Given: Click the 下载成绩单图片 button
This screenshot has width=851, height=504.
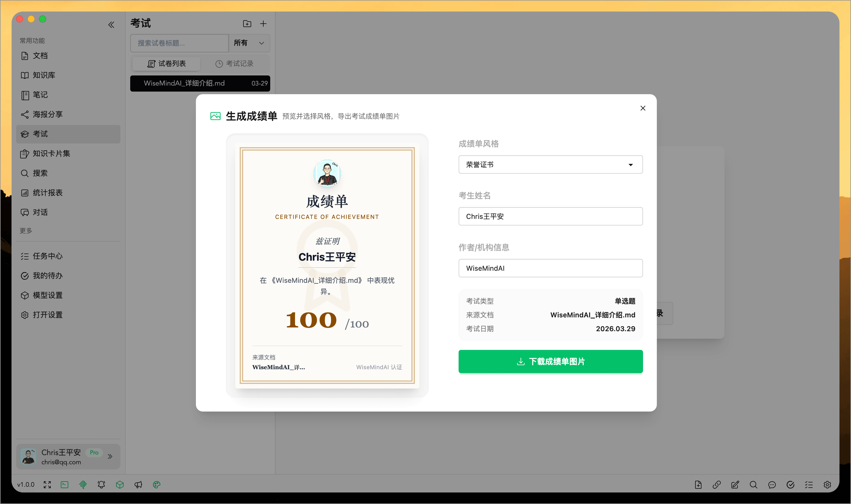Looking at the screenshot, I should point(550,361).
